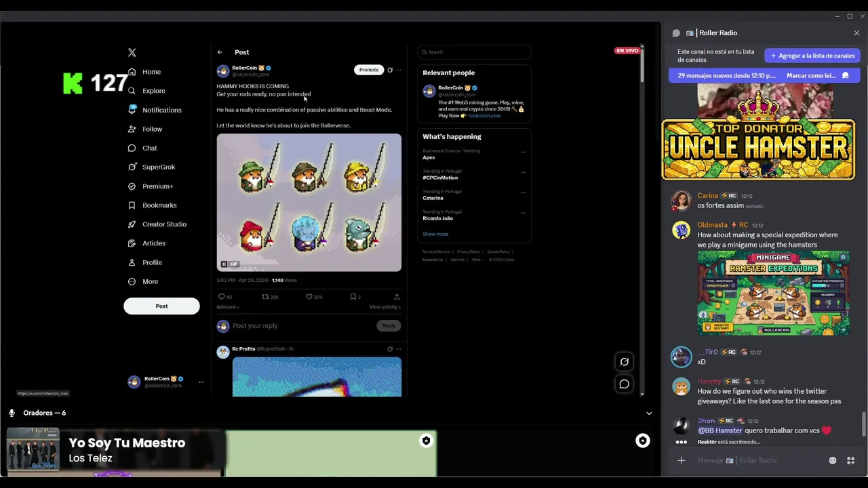Open Follow in X sidebar
Image resolution: width=868 pixels, height=488 pixels.
click(x=152, y=129)
